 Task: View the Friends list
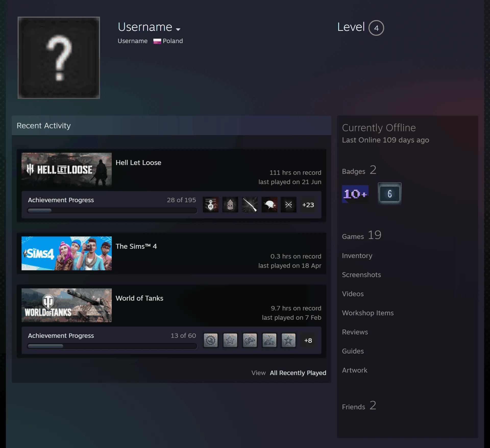(x=359, y=406)
